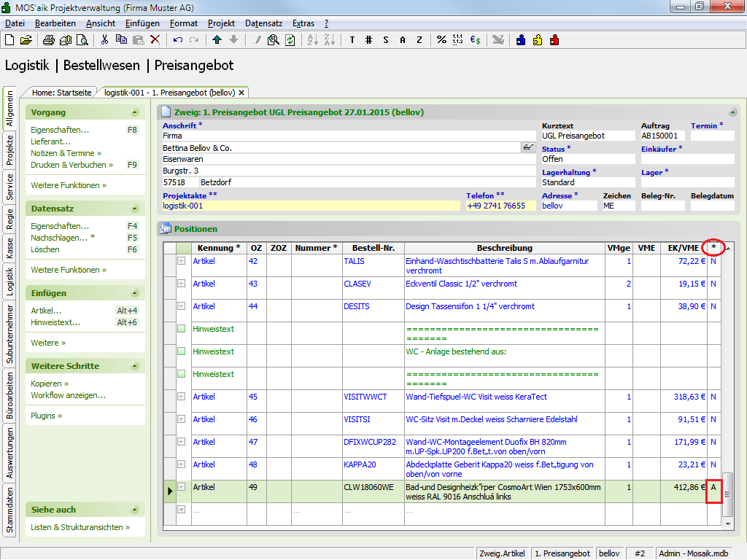The height and width of the screenshot is (560, 747).
Task: Click the new empty row marker at table bottom
Action: [x=182, y=510]
